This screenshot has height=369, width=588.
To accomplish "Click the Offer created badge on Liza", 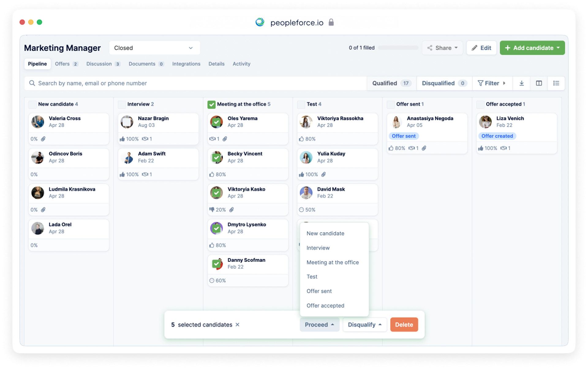I will pyautogui.click(x=497, y=136).
